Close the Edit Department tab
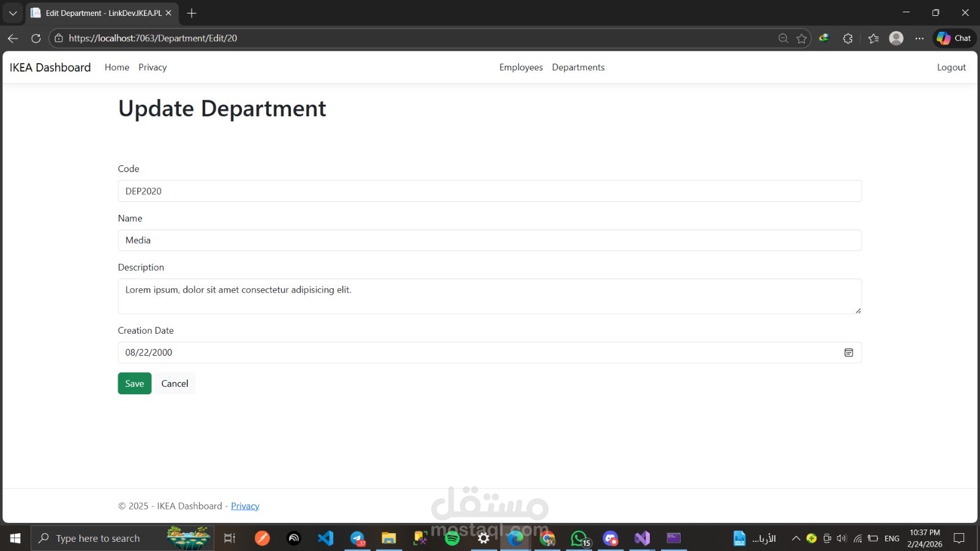The height and width of the screenshot is (551, 980). click(x=168, y=13)
